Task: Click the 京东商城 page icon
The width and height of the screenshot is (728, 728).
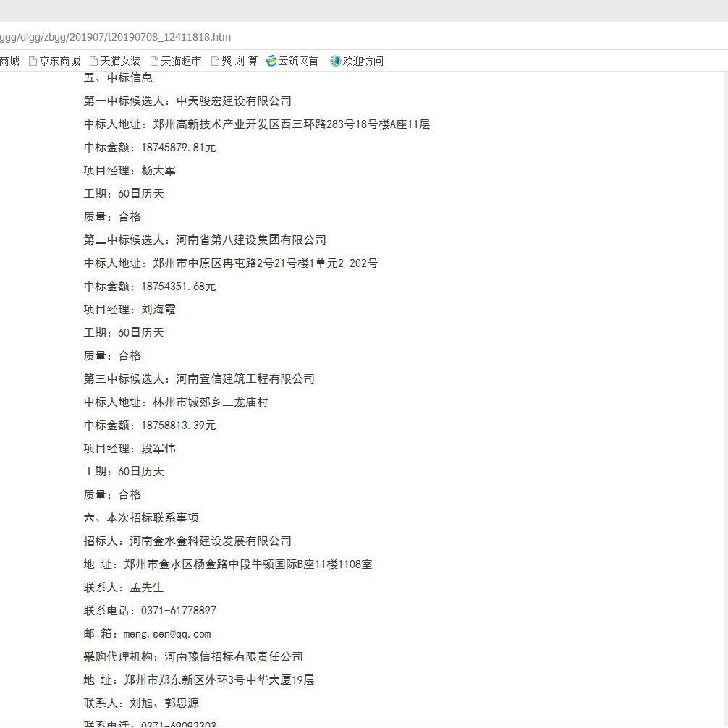Action: pyautogui.click(x=33, y=62)
